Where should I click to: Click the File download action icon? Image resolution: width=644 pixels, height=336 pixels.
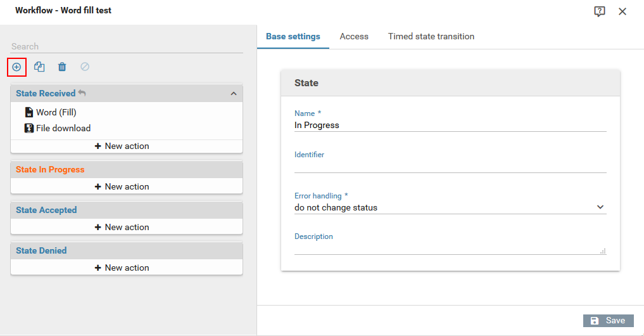pos(29,128)
